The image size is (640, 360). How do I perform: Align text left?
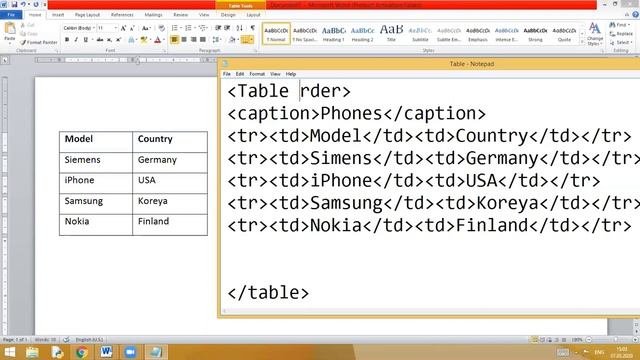coord(174,40)
